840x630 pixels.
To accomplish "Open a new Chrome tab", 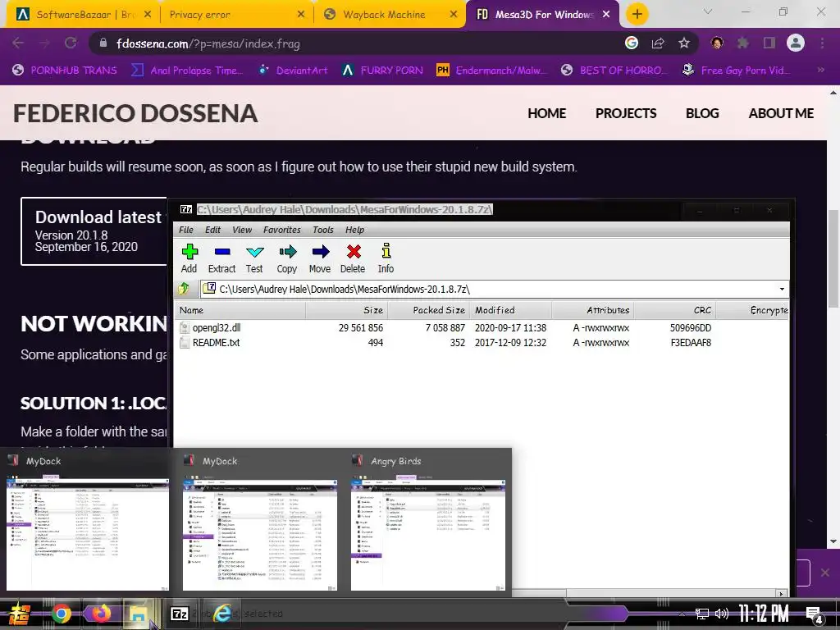I will tap(637, 15).
